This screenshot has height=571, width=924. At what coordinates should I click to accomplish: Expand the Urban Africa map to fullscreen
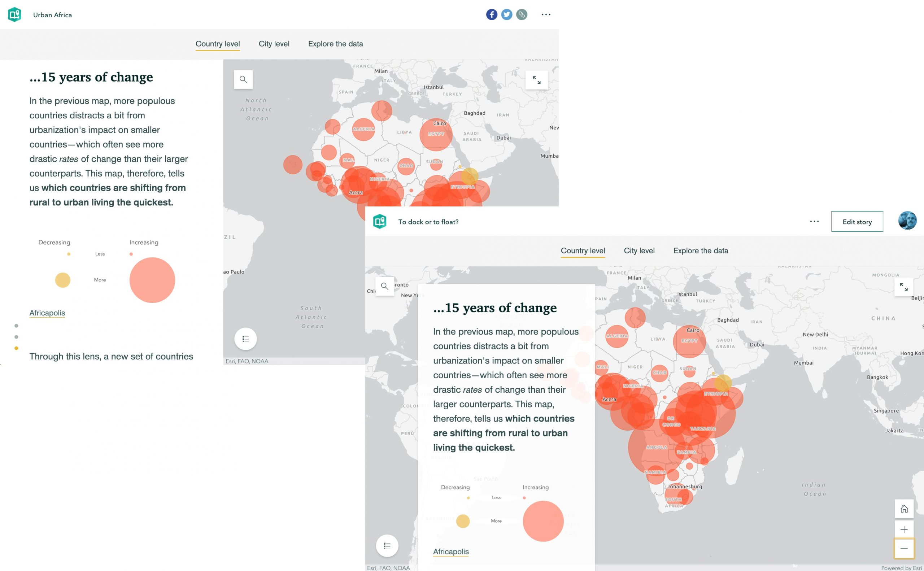(x=537, y=80)
